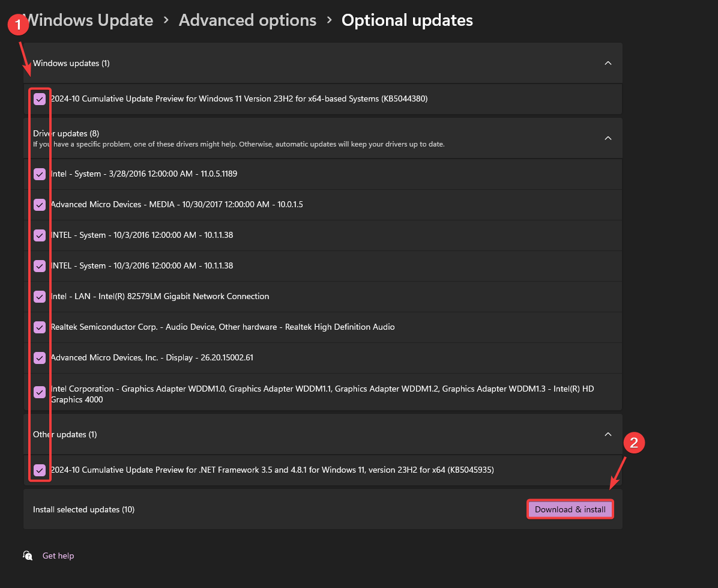
Task: Uncheck the KB5044380 Cumulative Update Preview checkbox
Action: point(40,99)
